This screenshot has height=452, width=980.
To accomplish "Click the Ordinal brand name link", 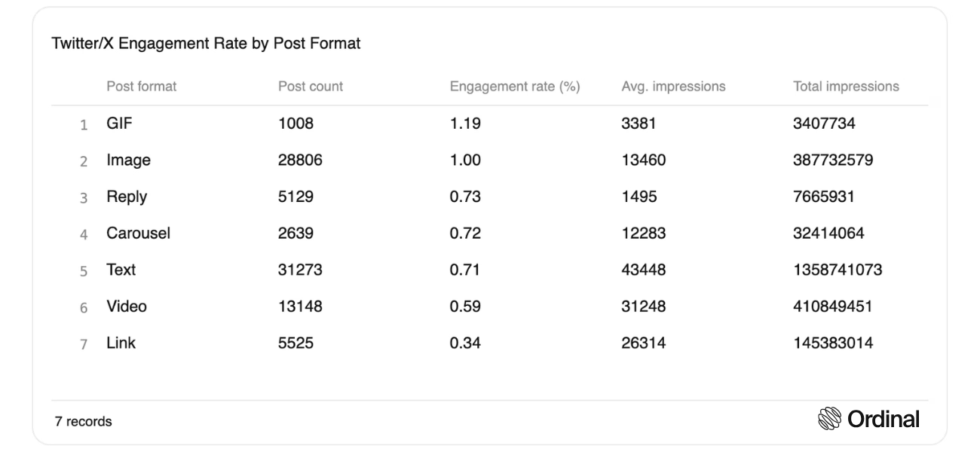I will coord(884,420).
